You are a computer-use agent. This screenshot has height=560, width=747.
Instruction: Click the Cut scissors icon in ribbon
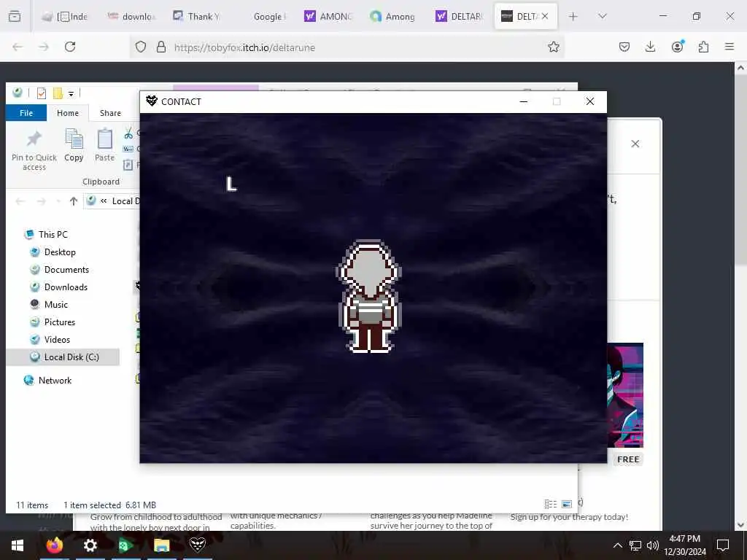pyautogui.click(x=128, y=133)
